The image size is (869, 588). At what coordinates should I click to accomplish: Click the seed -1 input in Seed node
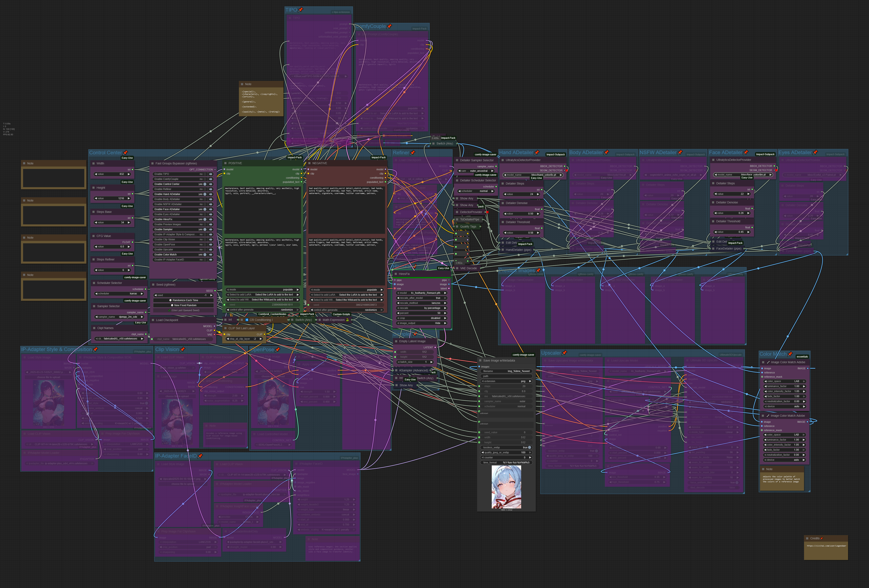[184, 295]
